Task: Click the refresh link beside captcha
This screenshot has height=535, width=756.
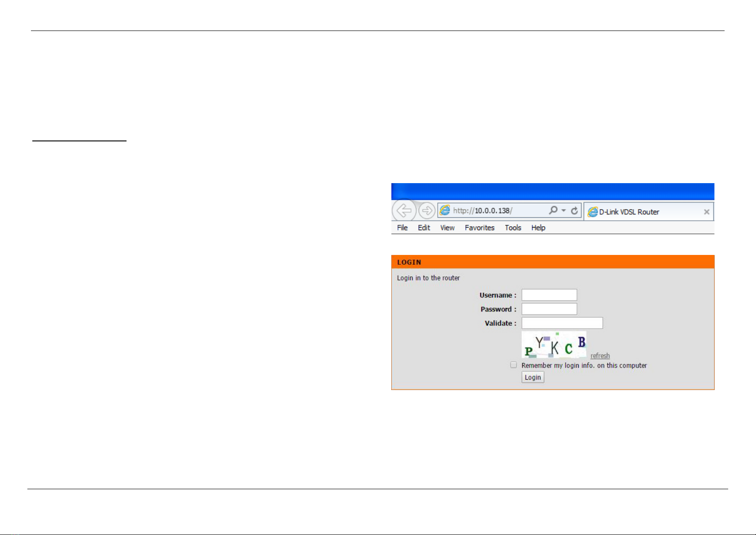Action: point(600,355)
